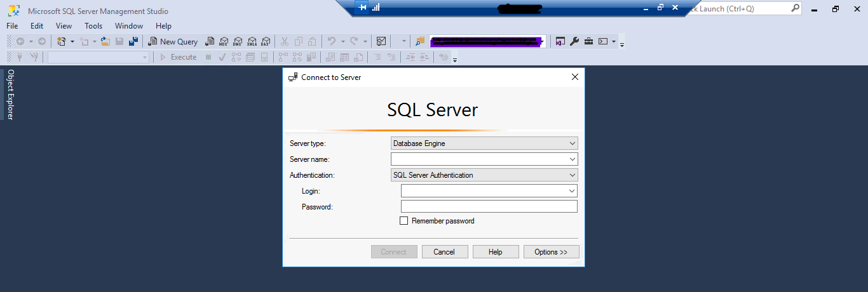Click the Open File folder icon
The image size is (868, 292).
105,41
